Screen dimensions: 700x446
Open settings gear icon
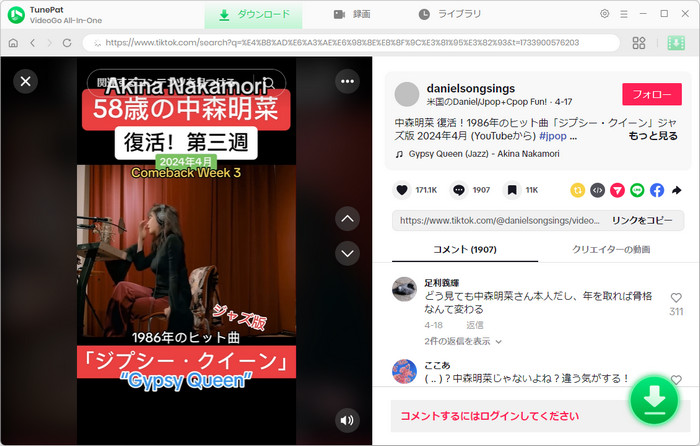(x=604, y=14)
